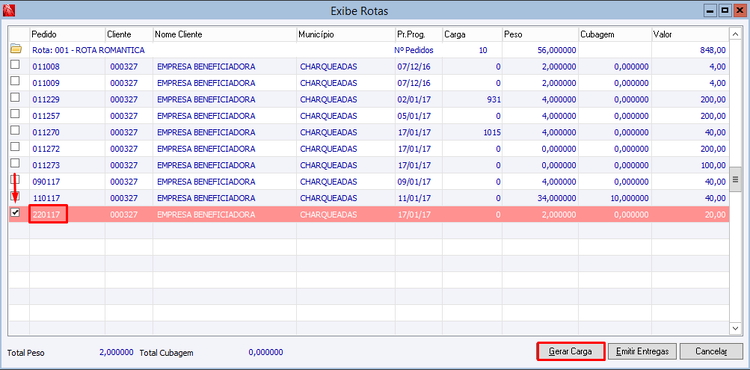
Task: Select the Rota 001 - ROTA ROMANTICA row
Action: [369, 50]
